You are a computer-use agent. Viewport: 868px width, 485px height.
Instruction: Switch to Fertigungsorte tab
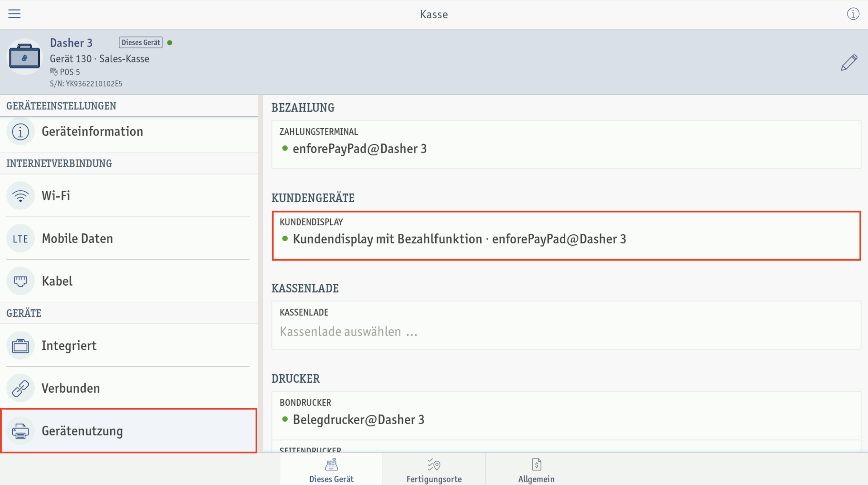point(434,469)
